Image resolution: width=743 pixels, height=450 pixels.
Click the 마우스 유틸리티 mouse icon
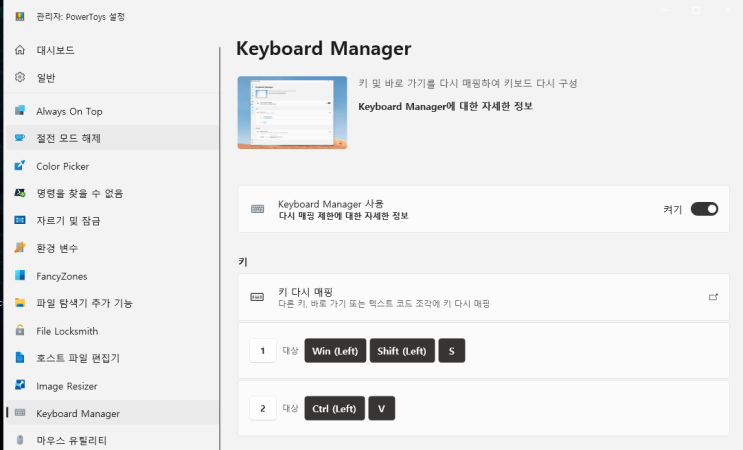point(19,440)
